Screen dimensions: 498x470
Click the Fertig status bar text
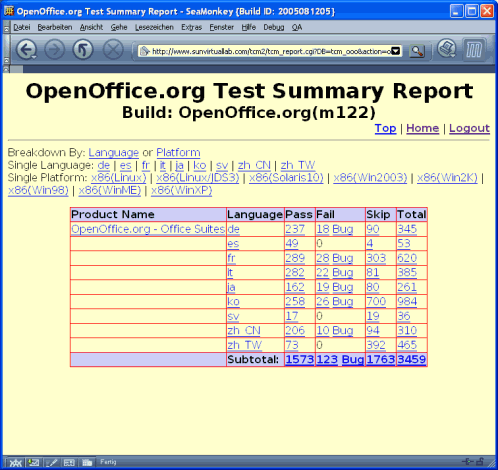pyautogui.click(x=108, y=462)
